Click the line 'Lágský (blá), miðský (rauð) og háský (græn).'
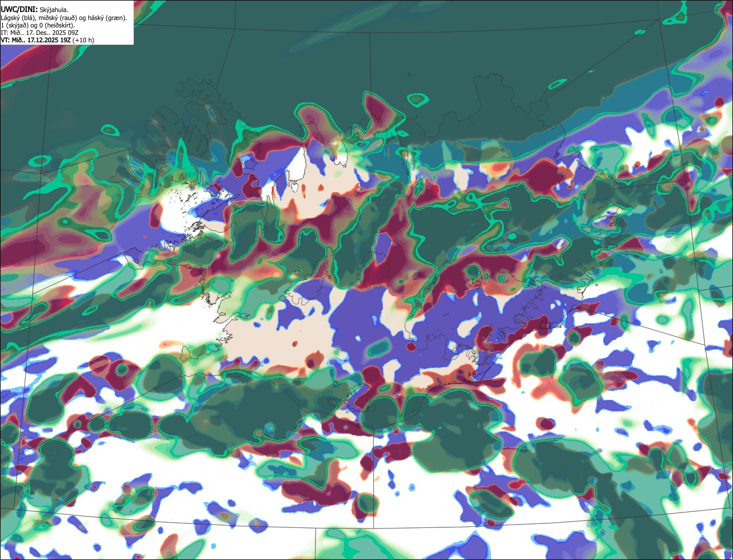This screenshot has height=560, width=733. pyautogui.click(x=64, y=18)
